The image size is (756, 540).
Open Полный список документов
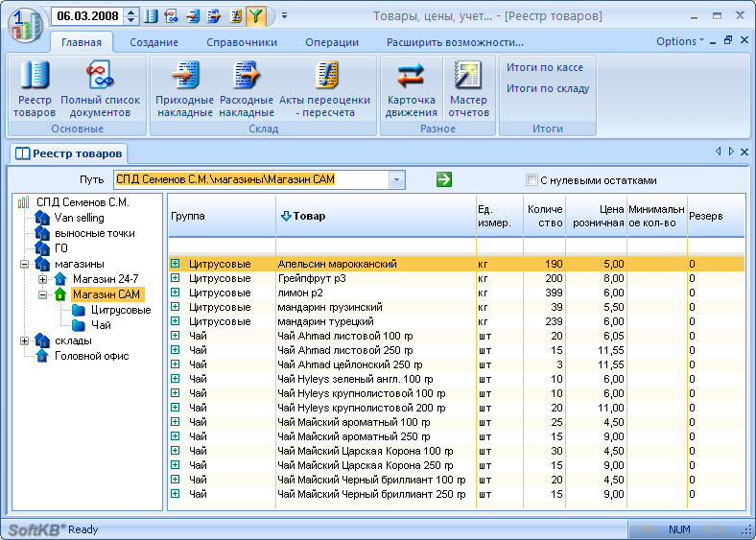click(100, 89)
